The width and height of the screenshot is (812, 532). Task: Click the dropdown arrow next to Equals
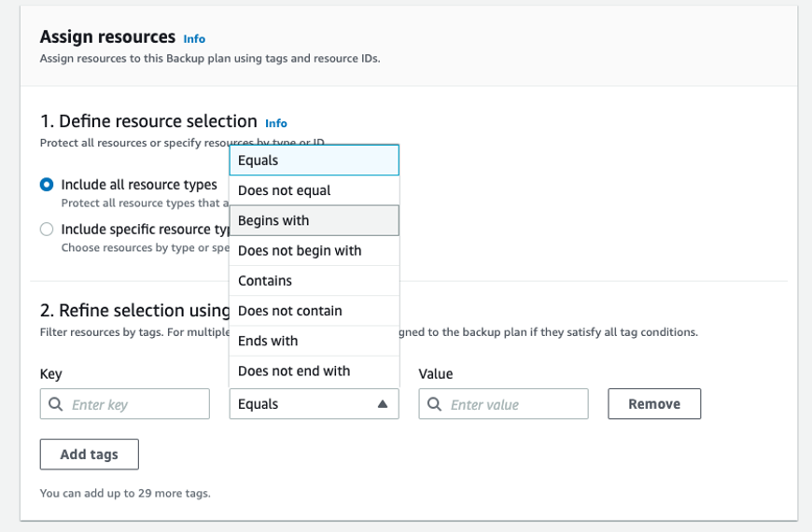coord(382,404)
